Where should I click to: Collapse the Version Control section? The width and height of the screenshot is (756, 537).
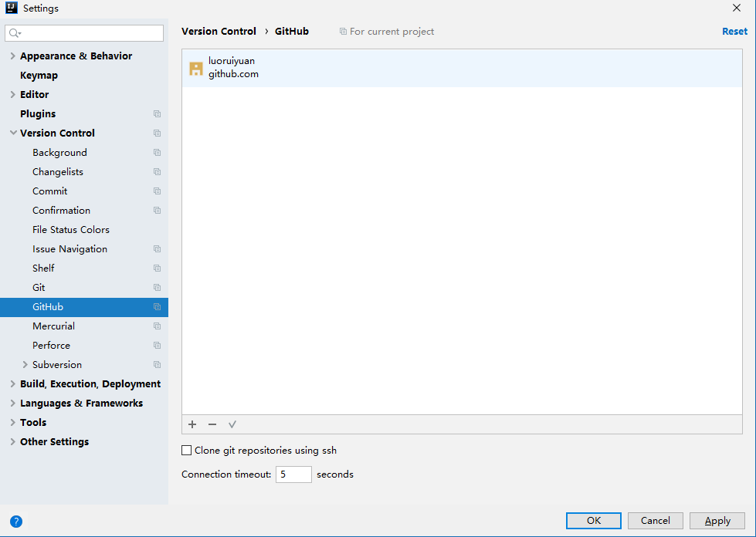point(13,133)
